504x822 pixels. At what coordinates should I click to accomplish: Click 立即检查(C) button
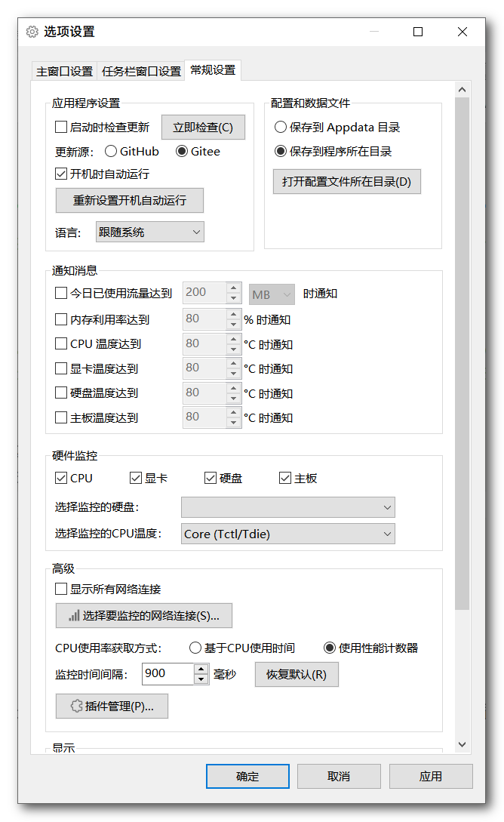(203, 128)
